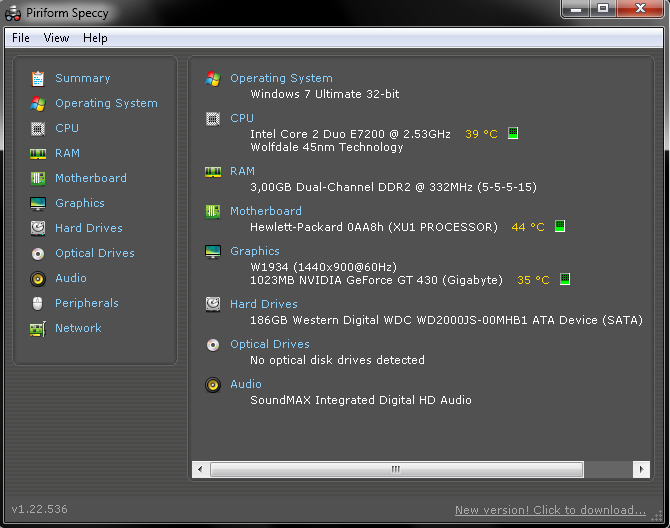Click the RAM heading in summary panel
Image resolution: width=670 pixels, height=528 pixels.
coord(242,171)
